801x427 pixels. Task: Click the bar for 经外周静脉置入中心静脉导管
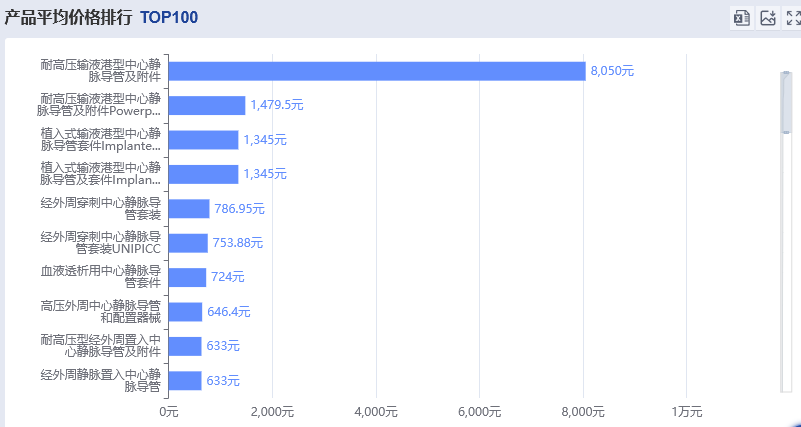tap(184, 380)
